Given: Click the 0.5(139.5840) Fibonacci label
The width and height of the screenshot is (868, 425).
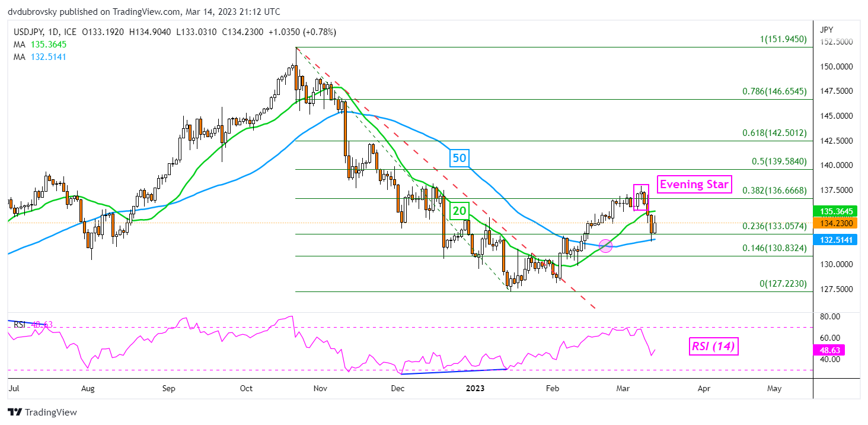Looking at the screenshot, I should (778, 161).
